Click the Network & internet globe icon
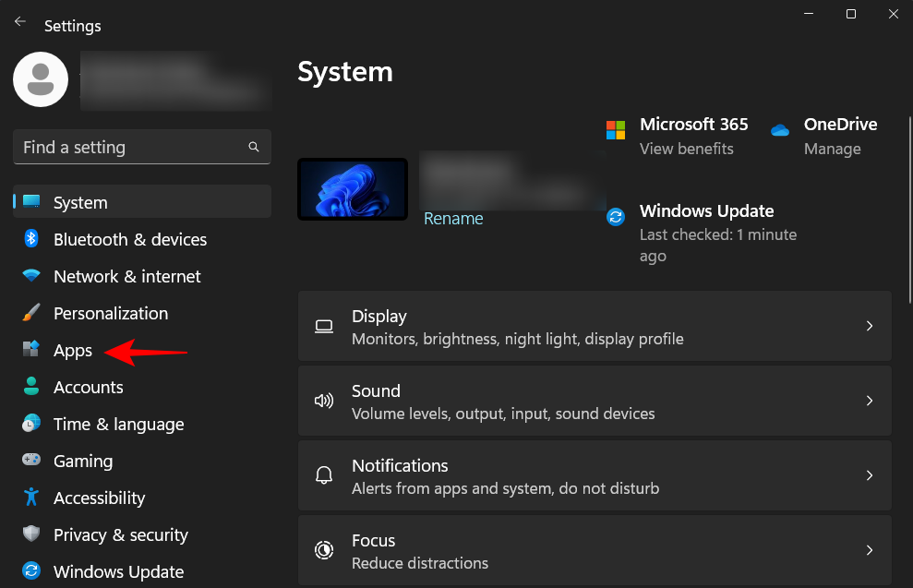Image resolution: width=913 pixels, height=588 pixels. pos(31,276)
